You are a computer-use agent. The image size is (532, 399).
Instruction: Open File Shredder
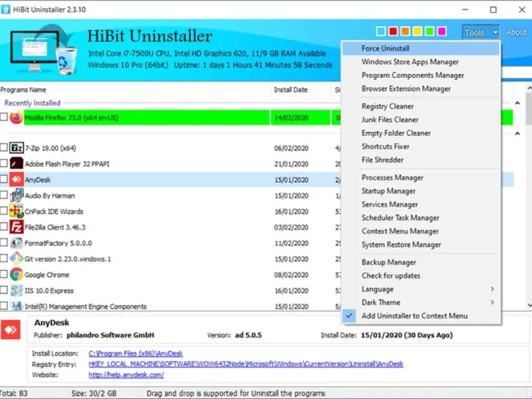(x=421, y=160)
